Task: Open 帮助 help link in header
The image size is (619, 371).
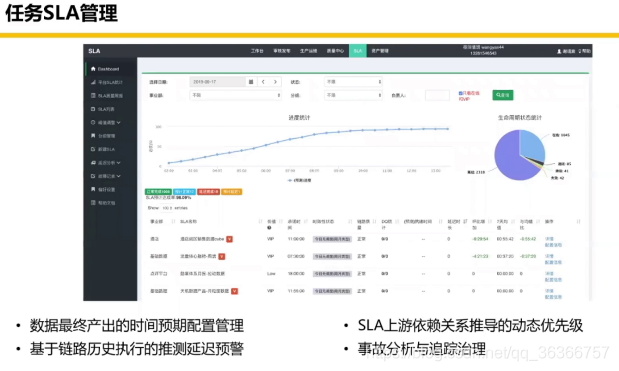Action: pos(585,51)
